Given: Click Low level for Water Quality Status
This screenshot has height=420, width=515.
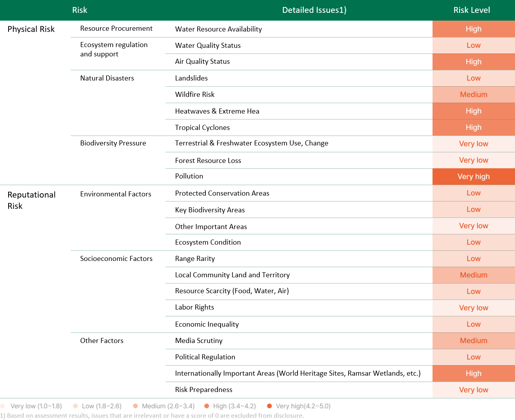Looking at the screenshot, I should point(474,45).
